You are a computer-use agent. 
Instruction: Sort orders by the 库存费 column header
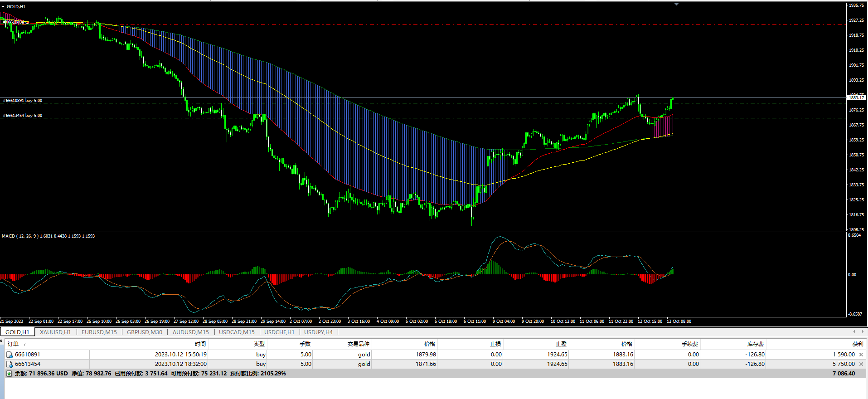click(756, 344)
